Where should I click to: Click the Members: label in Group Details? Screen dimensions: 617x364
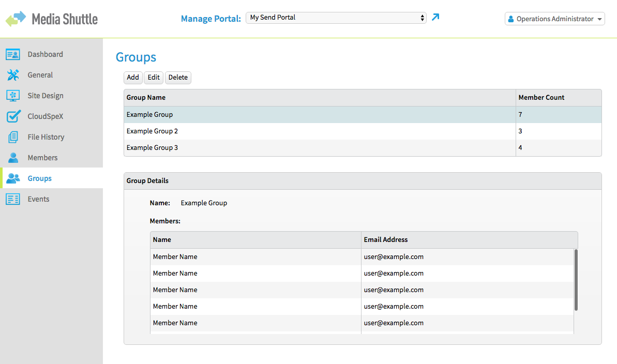(x=165, y=221)
